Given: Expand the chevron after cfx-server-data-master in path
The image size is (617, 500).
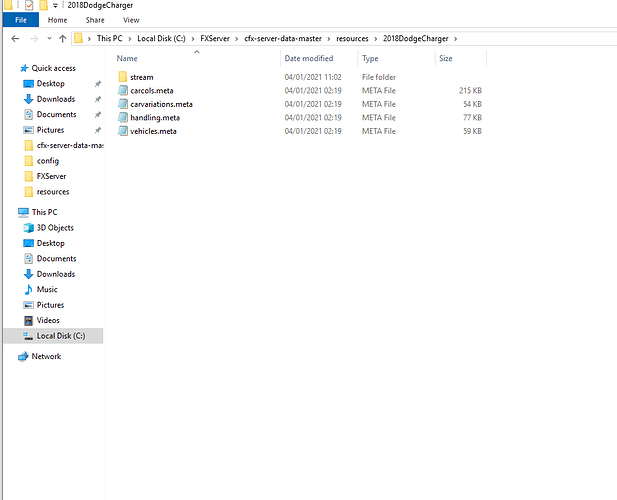Looking at the screenshot, I should pyautogui.click(x=329, y=39).
